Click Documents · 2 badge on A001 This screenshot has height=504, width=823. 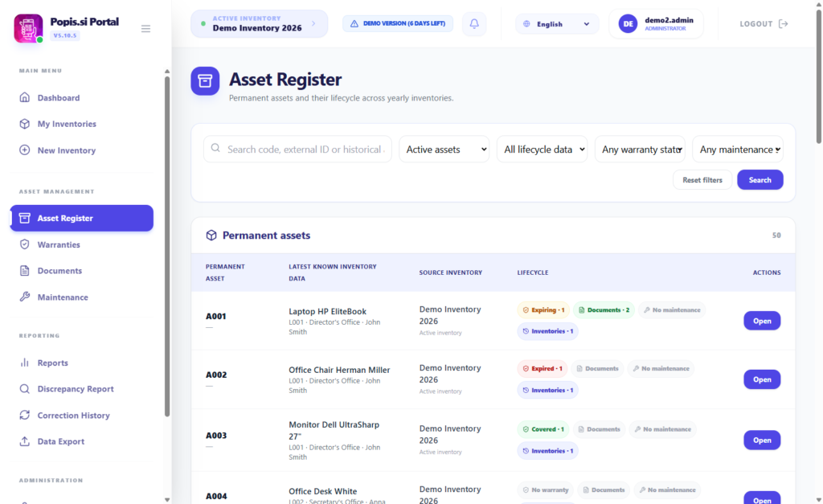(x=604, y=309)
